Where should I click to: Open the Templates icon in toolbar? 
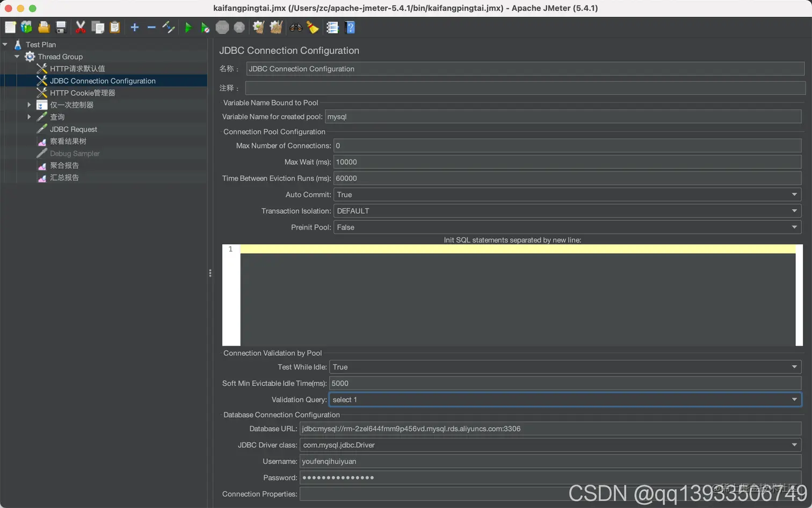(26, 27)
